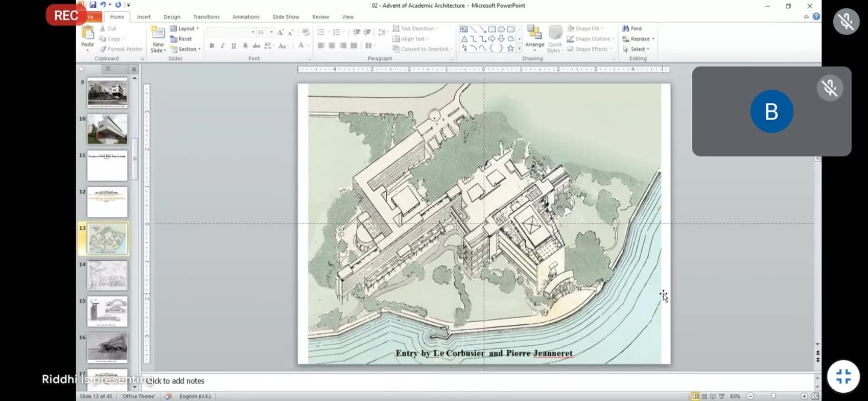
Task: Click the Format Painter button
Action: 121,49
